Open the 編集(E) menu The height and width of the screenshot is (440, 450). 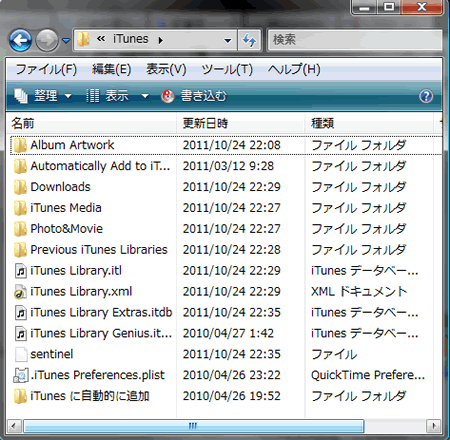[111, 69]
